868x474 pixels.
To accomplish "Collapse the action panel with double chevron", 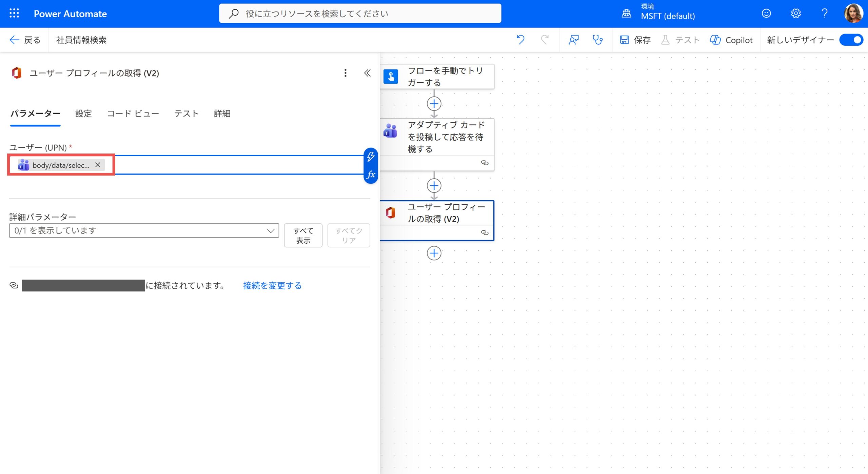I will [x=367, y=73].
